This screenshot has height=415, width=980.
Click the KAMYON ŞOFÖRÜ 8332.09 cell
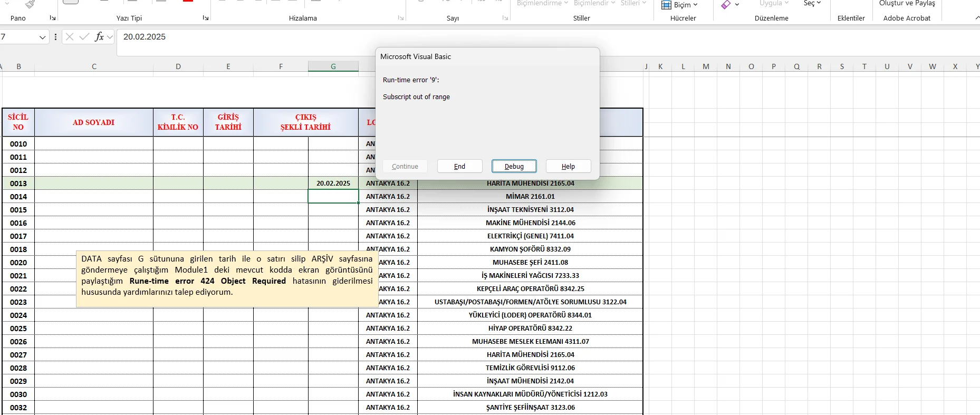[530, 249]
